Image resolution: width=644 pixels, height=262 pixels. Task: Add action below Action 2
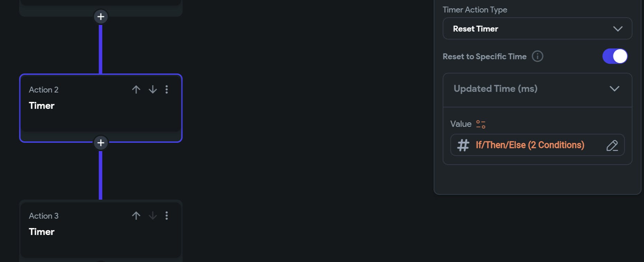coord(101,143)
